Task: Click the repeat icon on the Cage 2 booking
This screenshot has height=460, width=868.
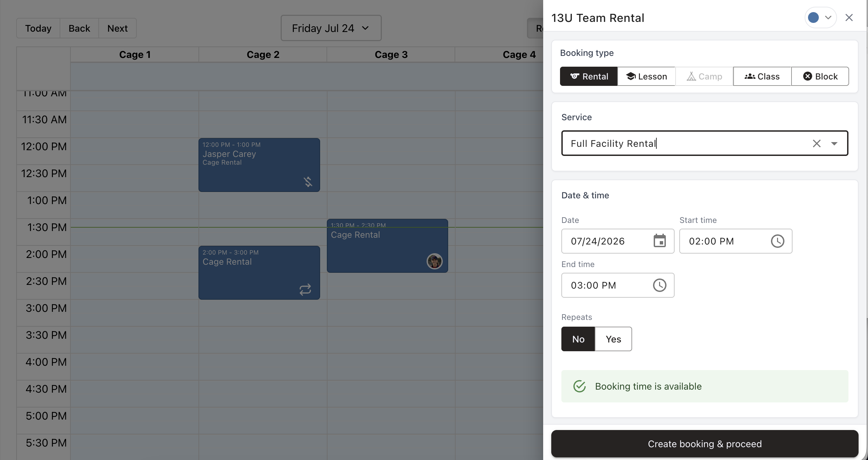Action: coord(305,290)
